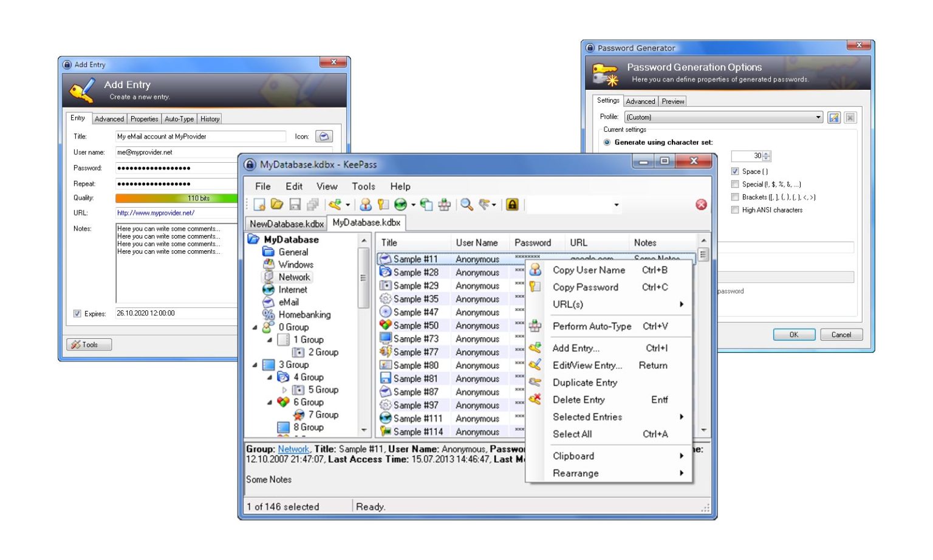Expand the 5 Group tree node

coord(284,390)
